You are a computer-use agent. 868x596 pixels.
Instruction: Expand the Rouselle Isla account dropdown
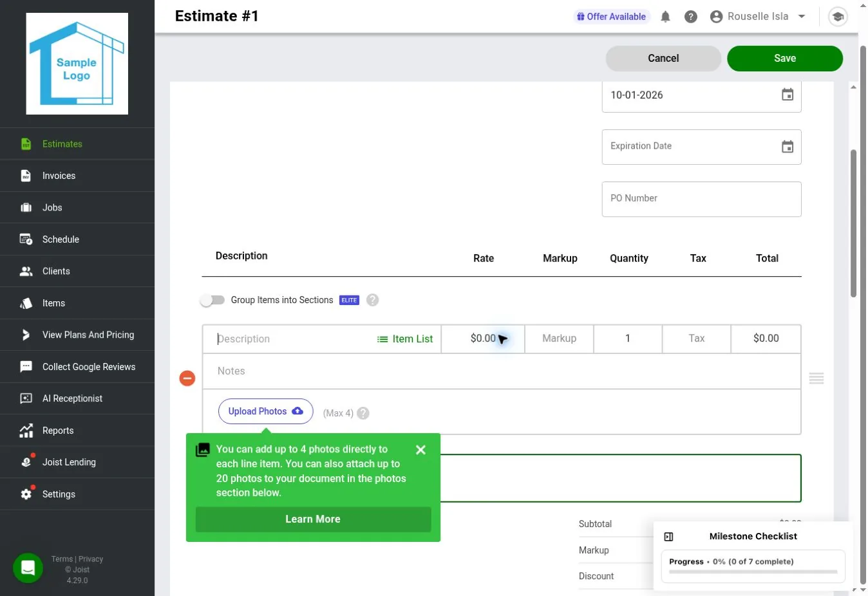pyautogui.click(x=758, y=17)
